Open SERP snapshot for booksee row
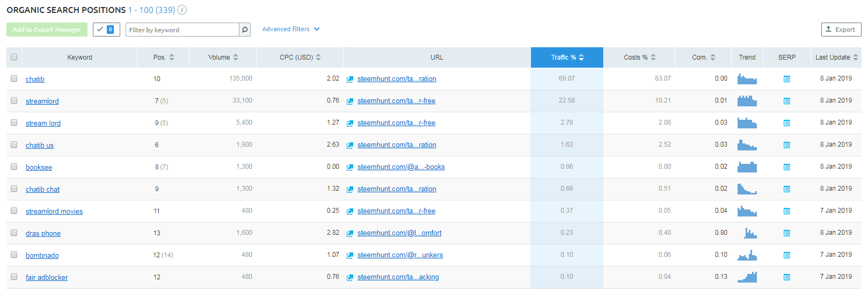 point(786,167)
